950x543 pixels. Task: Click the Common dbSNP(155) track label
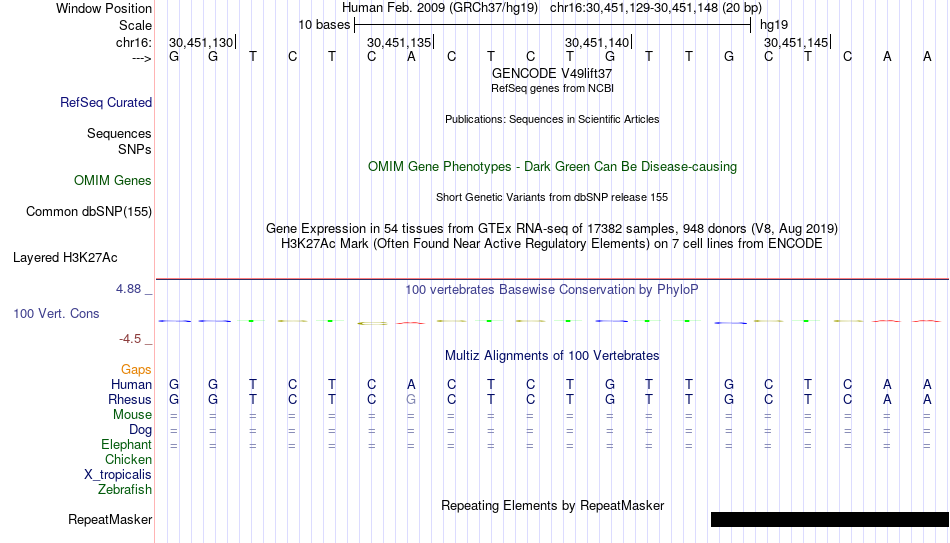point(89,212)
